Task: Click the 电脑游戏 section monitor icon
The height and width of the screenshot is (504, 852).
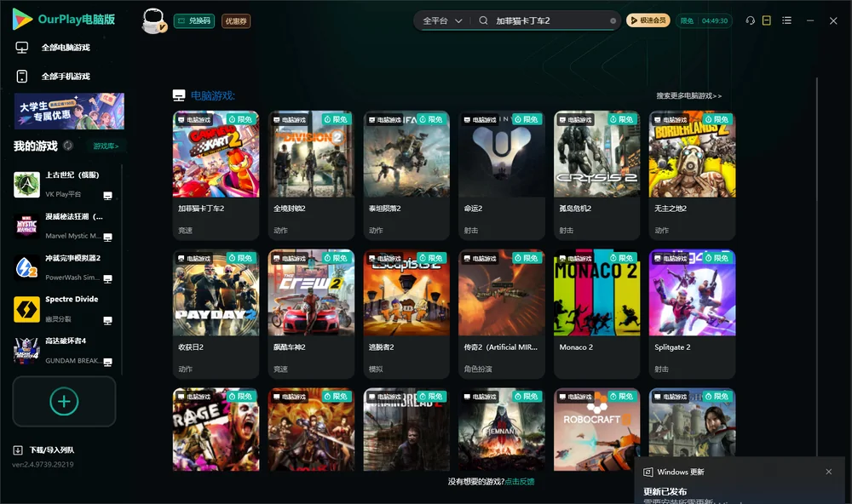Action: [179, 95]
